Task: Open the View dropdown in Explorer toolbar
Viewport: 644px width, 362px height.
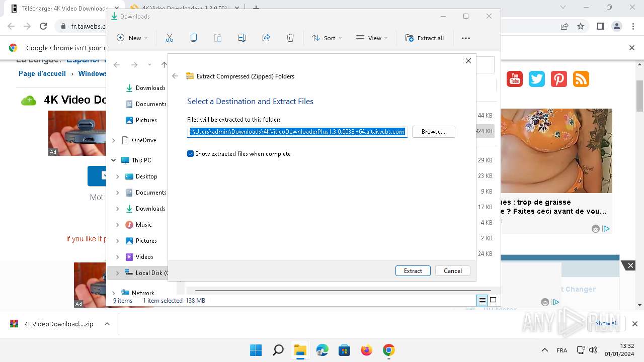Action: [x=372, y=38]
